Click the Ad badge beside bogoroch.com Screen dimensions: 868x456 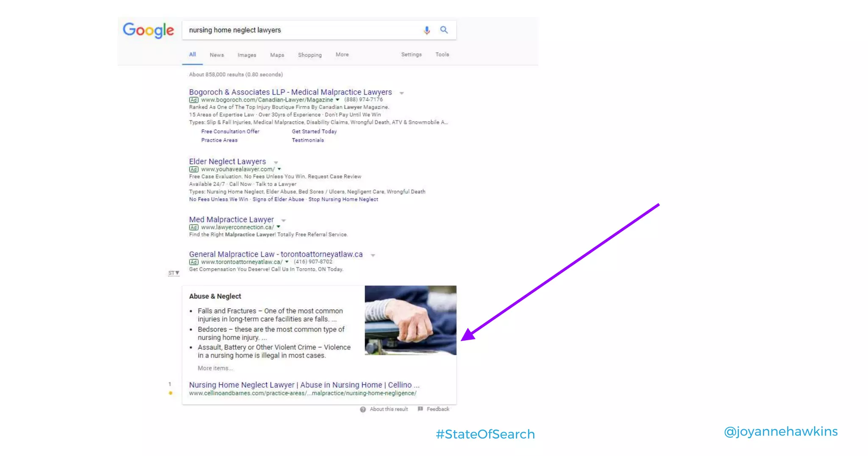point(194,100)
